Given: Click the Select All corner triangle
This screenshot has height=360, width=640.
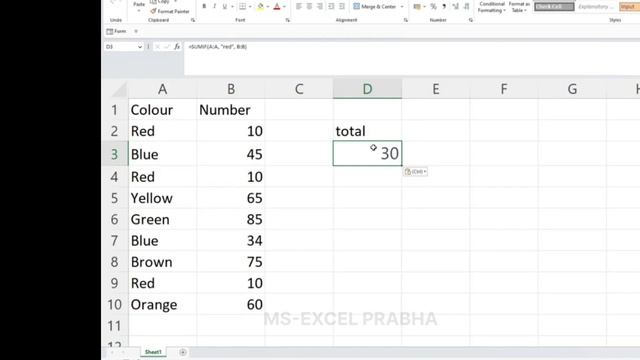Looking at the screenshot, I should [119, 89].
